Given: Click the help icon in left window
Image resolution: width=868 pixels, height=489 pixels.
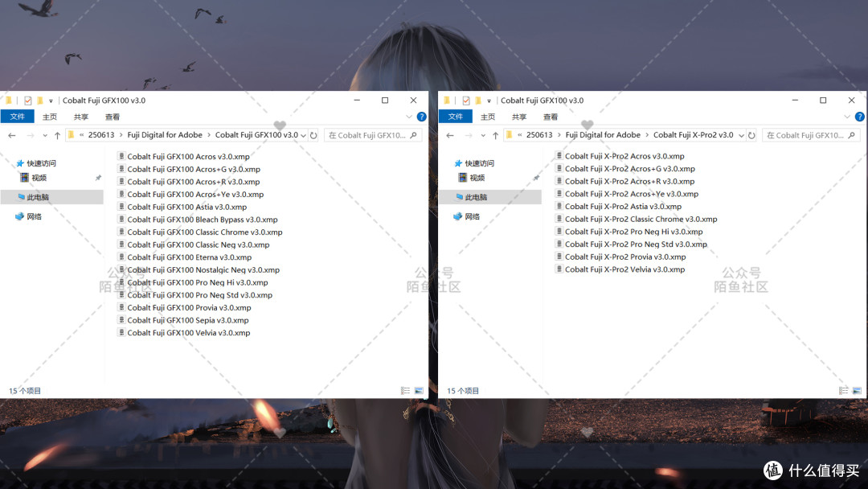Looking at the screenshot, I should [x=421, y=117].
